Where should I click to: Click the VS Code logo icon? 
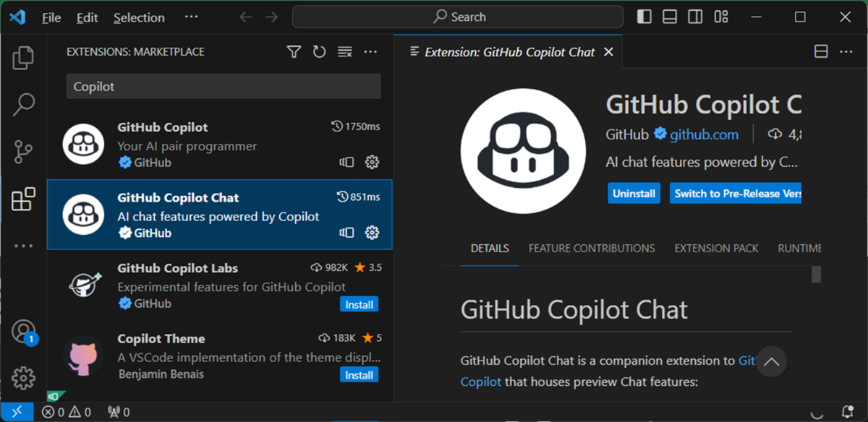point(17,17)
